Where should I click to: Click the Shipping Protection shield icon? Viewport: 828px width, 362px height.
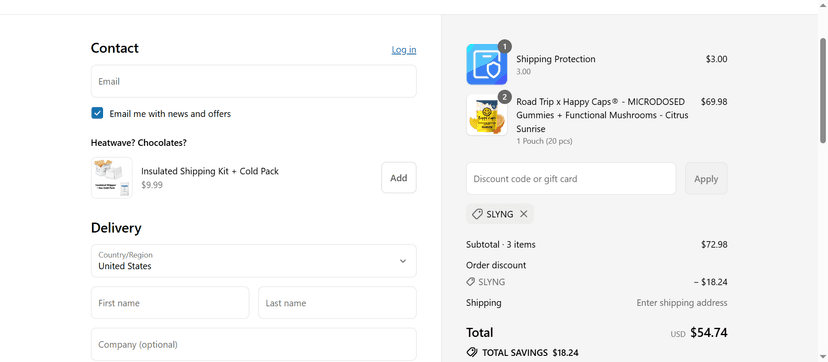click(486, 64)
